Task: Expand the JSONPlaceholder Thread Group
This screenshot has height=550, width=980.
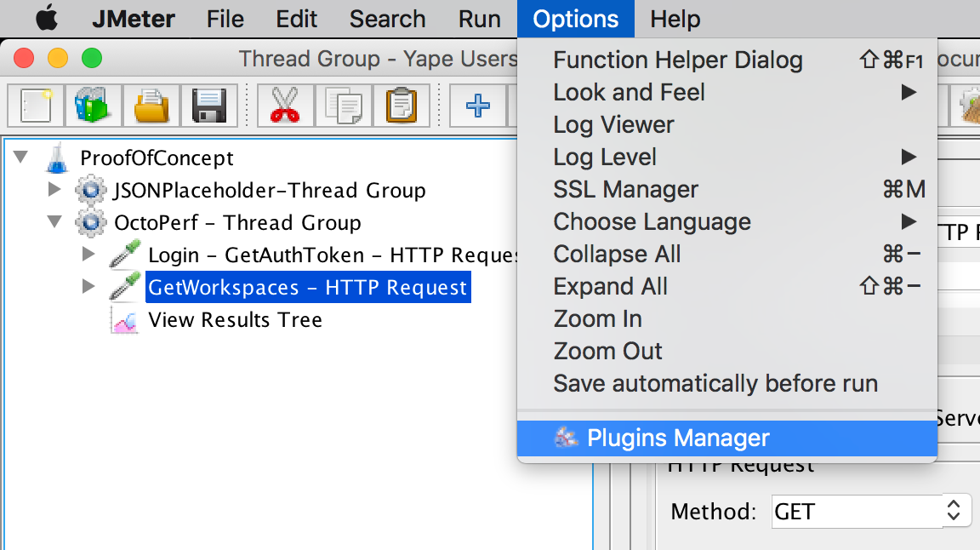Action: [x=54, y=191]
